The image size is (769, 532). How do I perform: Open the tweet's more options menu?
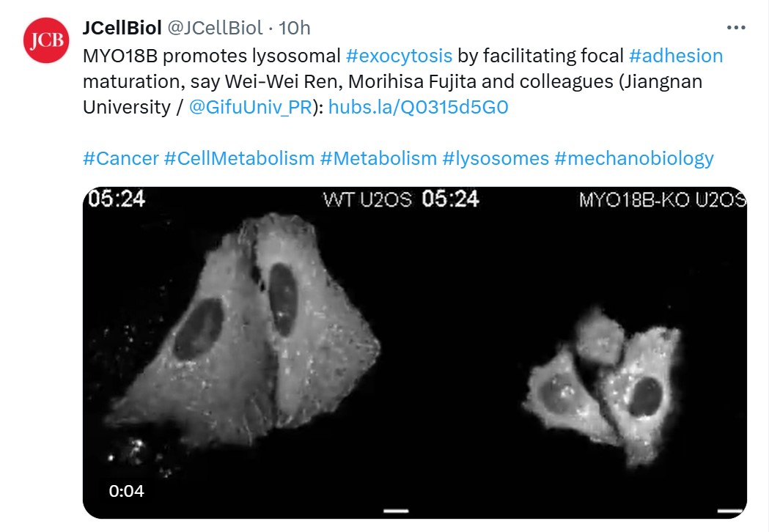(735, 28)
